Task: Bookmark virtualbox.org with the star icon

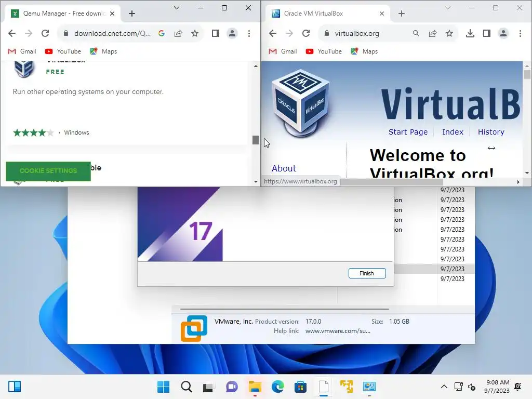Action: pyautogui.click(x=449, y=33)
